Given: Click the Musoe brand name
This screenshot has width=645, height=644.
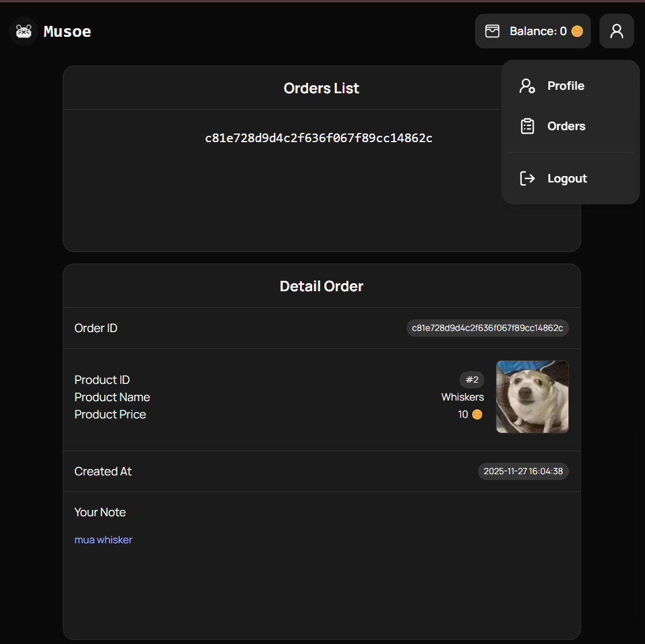Looking at the screenshot, I should [x=67, y=31].
